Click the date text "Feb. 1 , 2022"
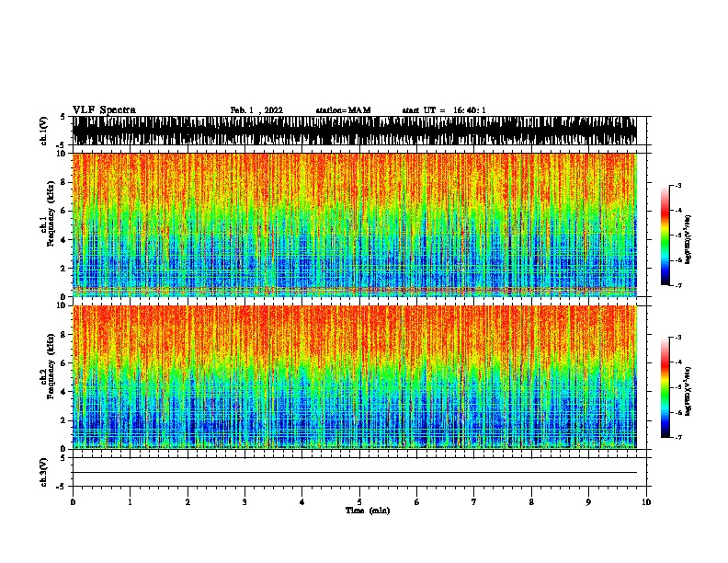Screen dimensions: 728x563 [256, 110]
